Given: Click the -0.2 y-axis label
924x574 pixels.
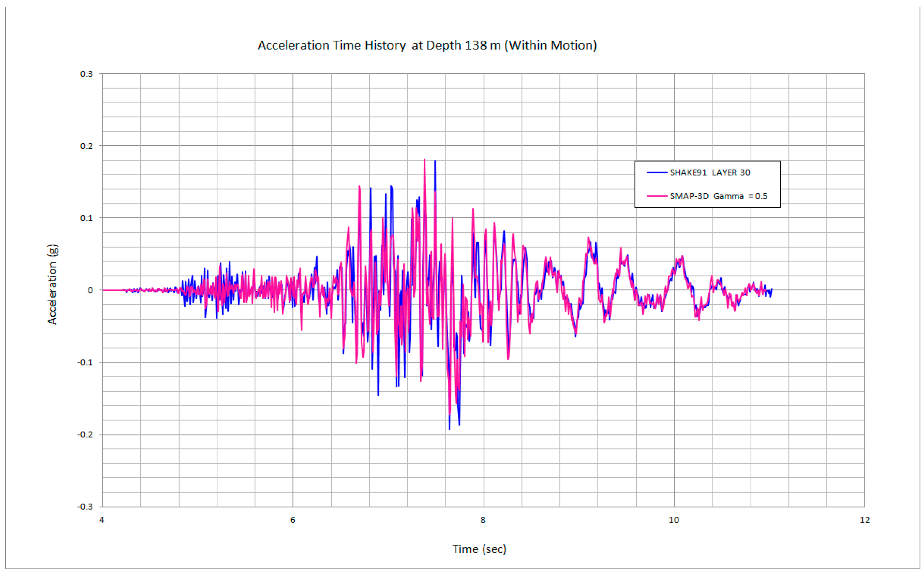Looking at the screenshot, I should click(85, 435).
